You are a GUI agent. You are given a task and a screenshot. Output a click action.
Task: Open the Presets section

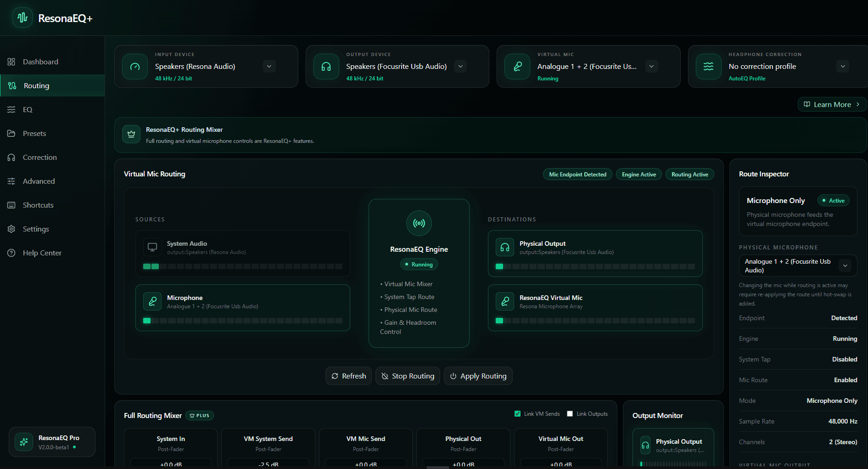(x=52, y=133)
